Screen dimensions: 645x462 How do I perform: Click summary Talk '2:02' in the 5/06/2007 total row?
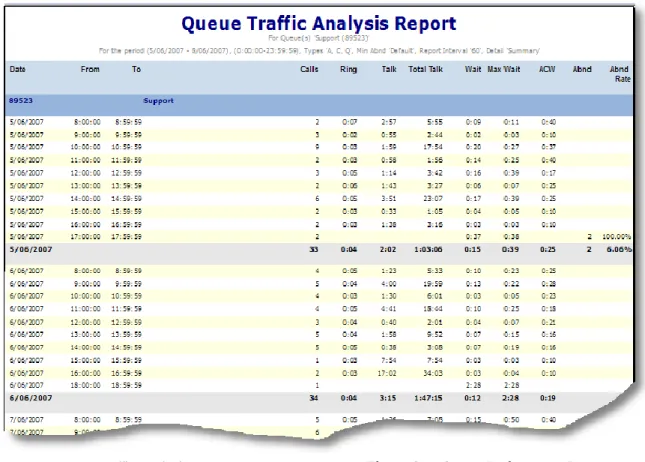pyautogui.click(x=388, y=249)
